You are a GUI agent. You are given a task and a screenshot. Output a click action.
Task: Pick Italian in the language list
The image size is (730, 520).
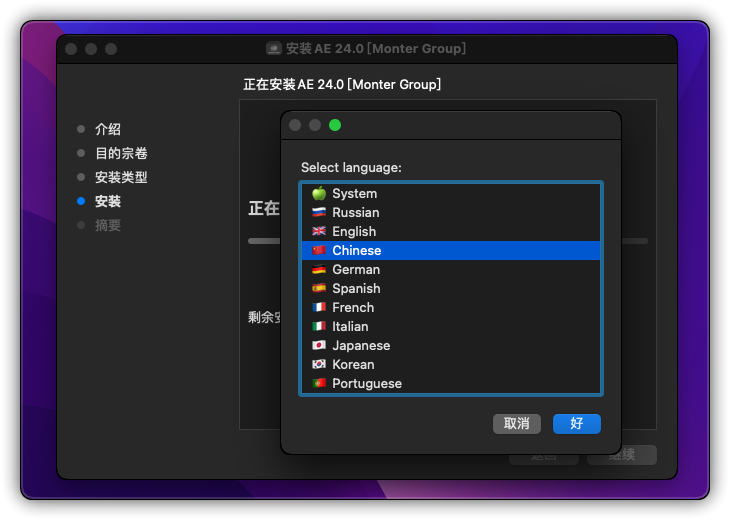click(x=451, y=326)
